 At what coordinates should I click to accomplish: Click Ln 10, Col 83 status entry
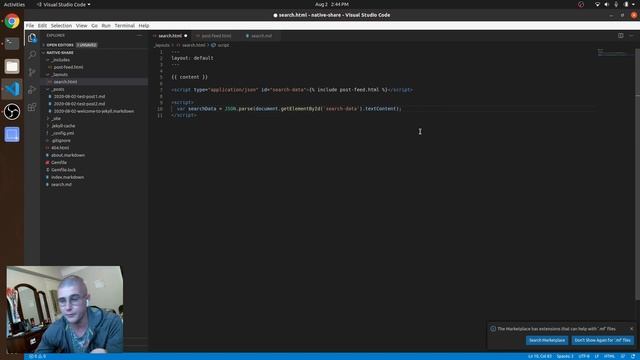click(x=540, y=356)
